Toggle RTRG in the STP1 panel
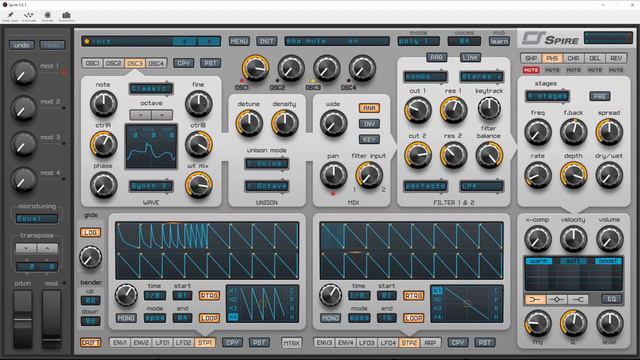Image resolution: width=640 pixels, height=360 pixels. 209,295
